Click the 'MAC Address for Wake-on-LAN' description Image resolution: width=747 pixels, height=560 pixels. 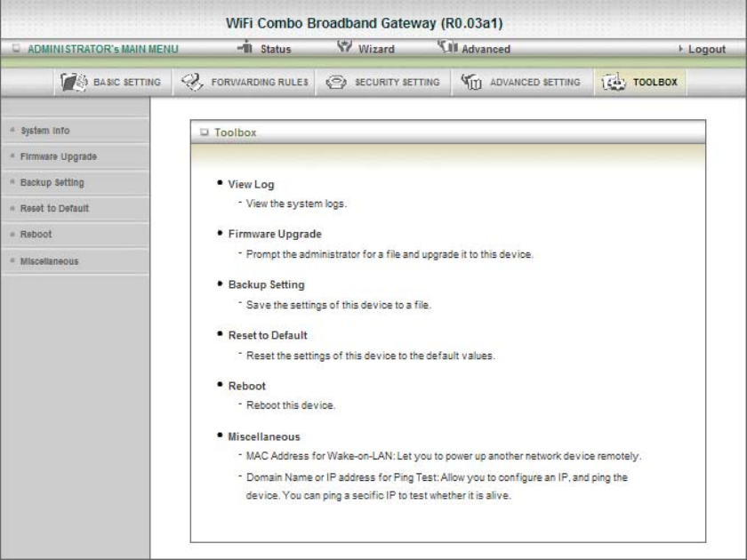pos(444,456)
